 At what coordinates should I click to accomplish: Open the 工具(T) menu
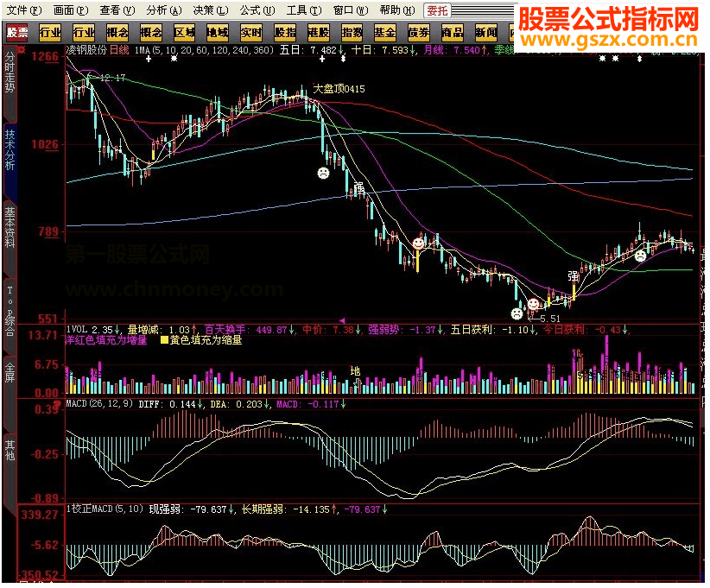click(304, 10)
